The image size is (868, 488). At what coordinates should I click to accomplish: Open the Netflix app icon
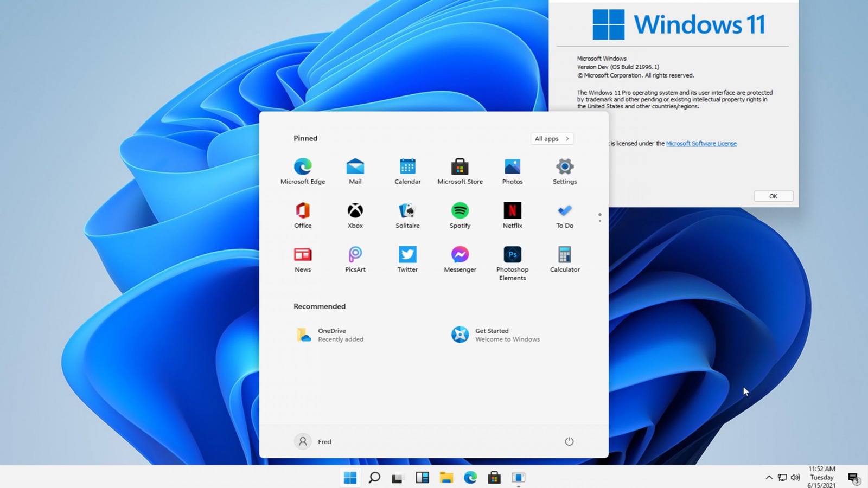tap(512, 211)
